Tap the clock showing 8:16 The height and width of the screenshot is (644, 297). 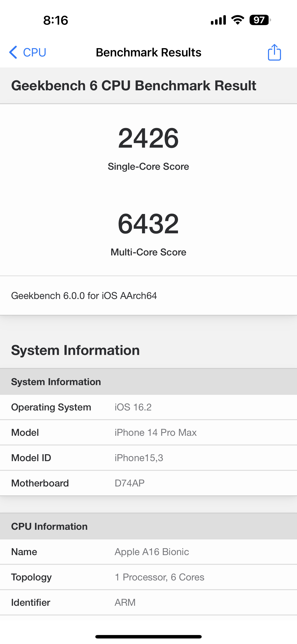click(55, 20)
